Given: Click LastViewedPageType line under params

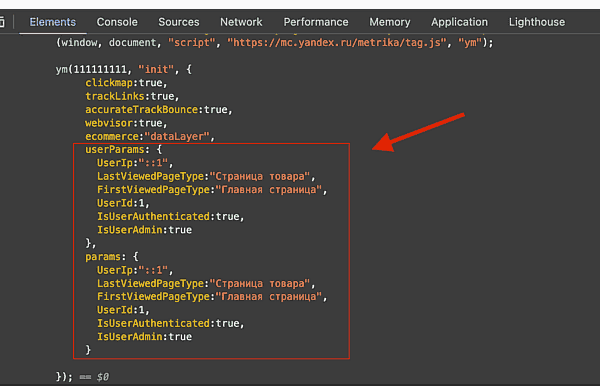Looking at the screenshot, I should click(206, 284).
